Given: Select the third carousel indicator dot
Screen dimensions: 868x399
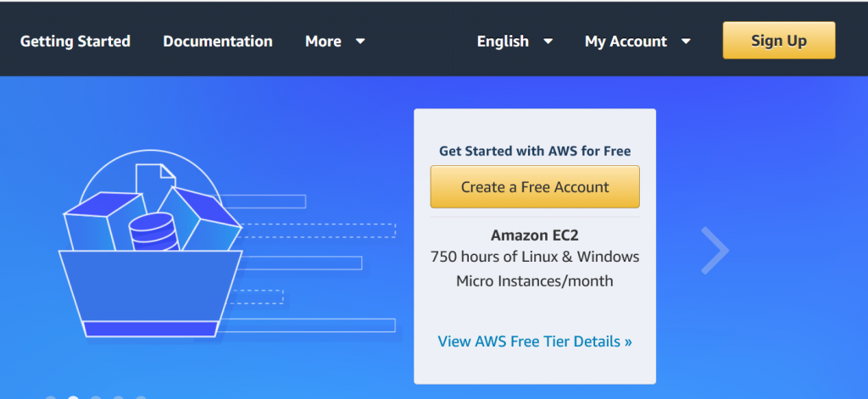Looking at the screenshot, I should coord(96,397).
